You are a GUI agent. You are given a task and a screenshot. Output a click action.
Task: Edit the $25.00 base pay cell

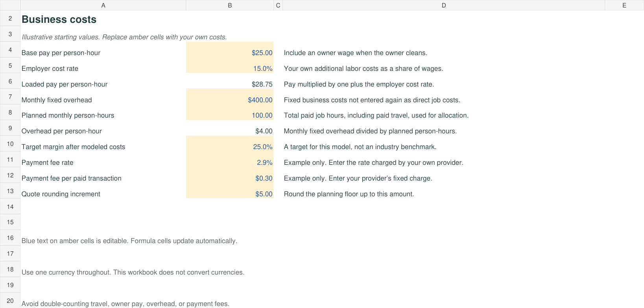(x=230, y=50)
